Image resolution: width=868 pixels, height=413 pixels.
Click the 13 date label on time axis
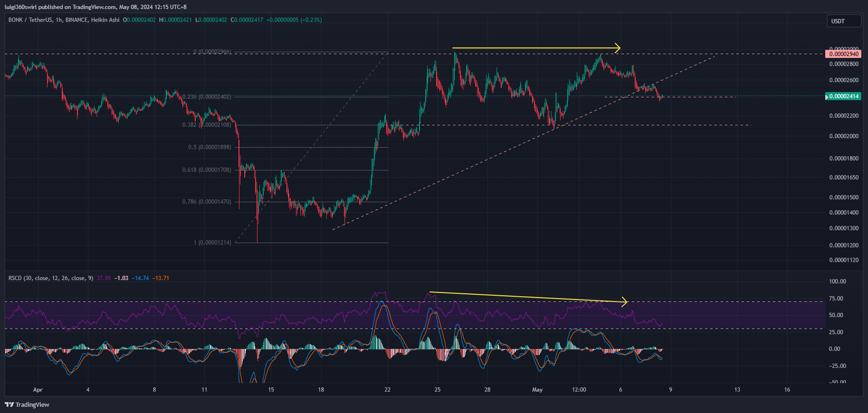point(737,390)
